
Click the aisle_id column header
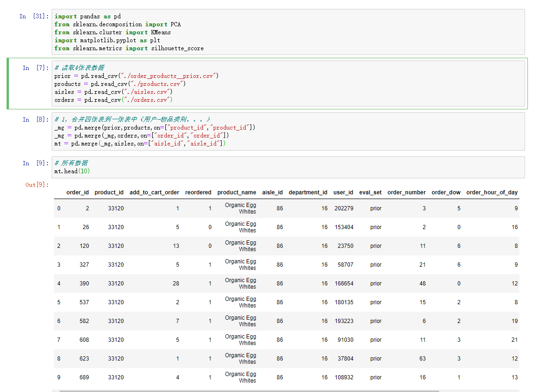(272, 192)
